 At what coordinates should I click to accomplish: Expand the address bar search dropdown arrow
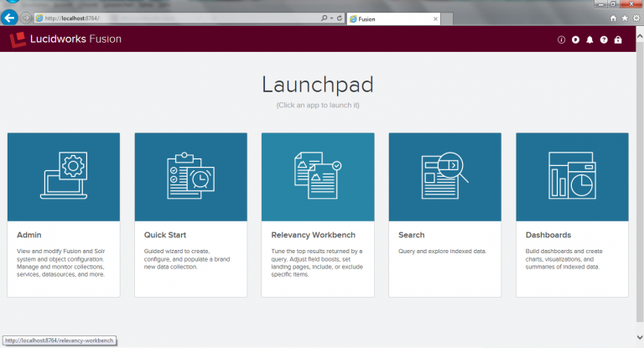332,18
